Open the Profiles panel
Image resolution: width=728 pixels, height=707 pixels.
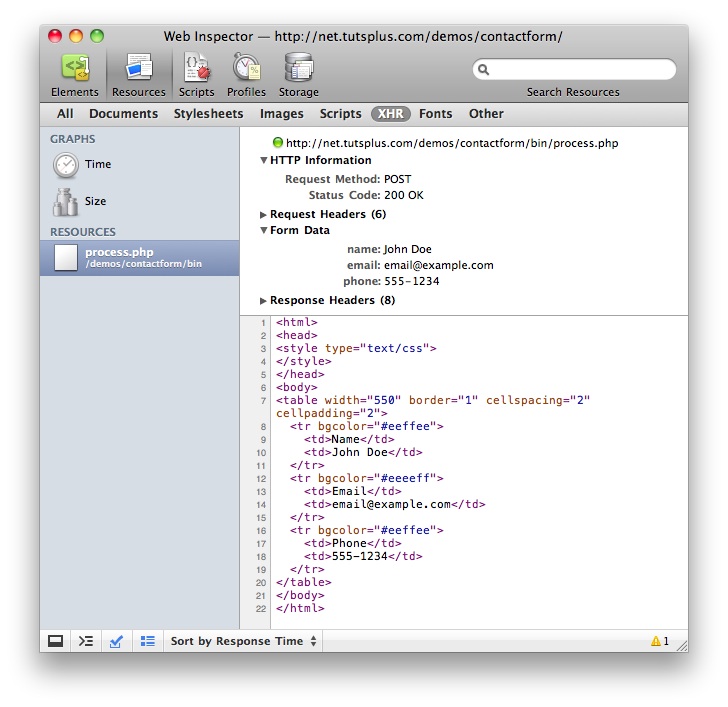(246, 74)
